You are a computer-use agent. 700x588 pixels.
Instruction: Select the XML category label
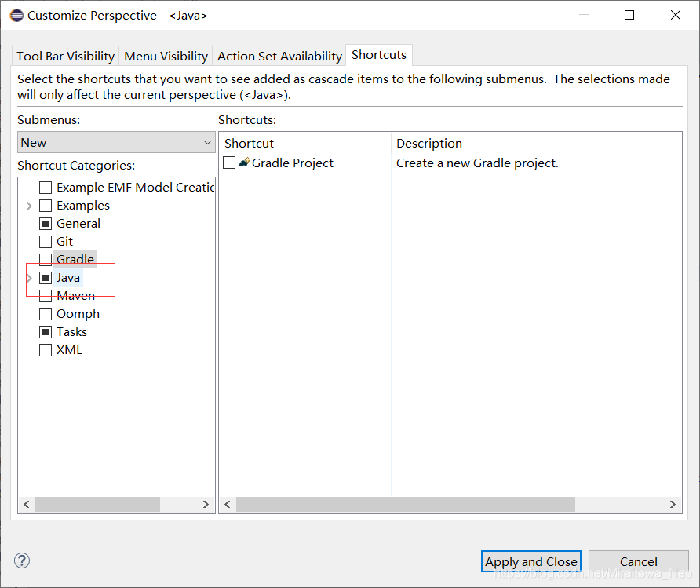69,350
